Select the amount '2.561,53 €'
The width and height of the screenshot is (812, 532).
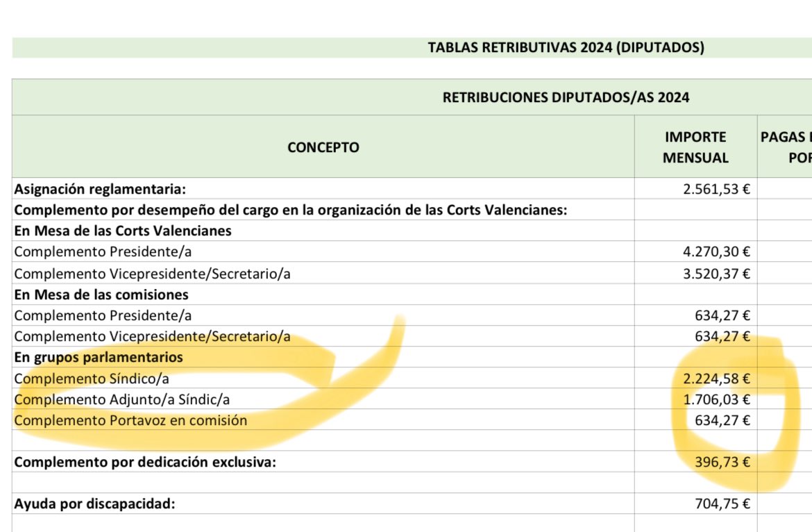[716, 189]
